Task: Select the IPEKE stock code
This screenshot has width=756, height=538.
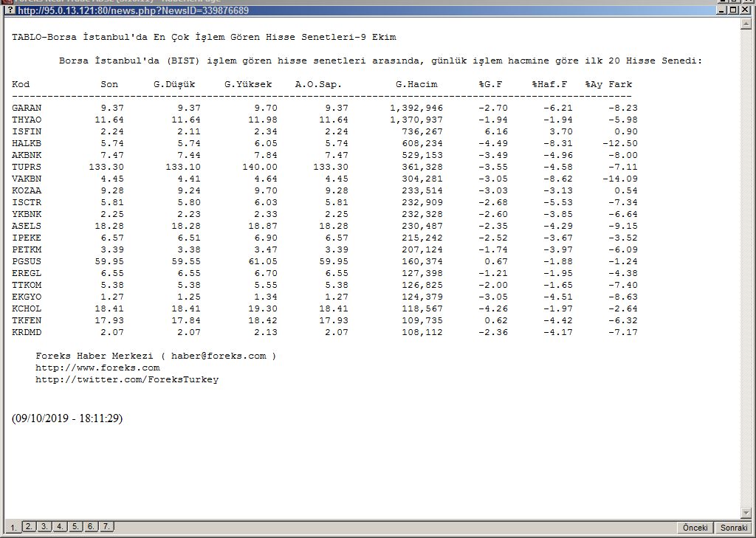Action: [x=27, y=238]
